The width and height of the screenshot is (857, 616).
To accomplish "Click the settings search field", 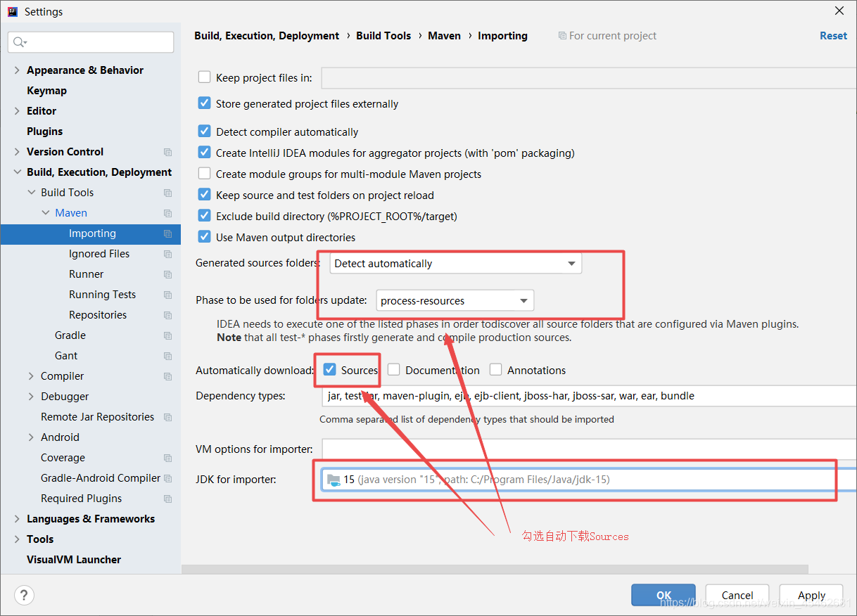I will pyautogui.click(x=91, y=42).
